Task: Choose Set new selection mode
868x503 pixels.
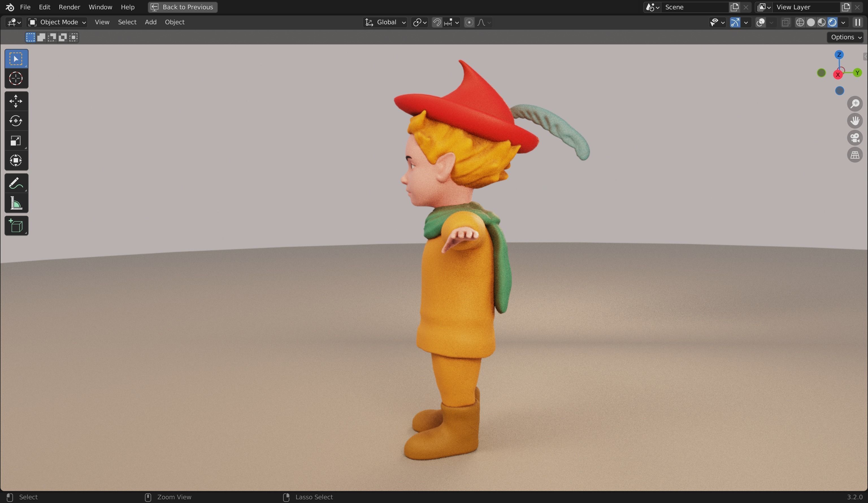Action: click(x=30, y=37)
